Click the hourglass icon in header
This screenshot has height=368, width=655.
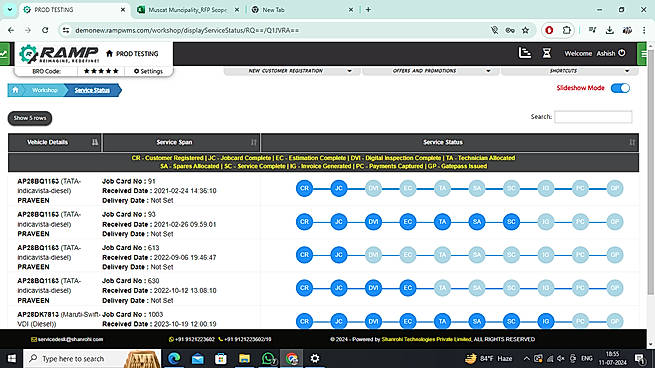coord(546,53)
